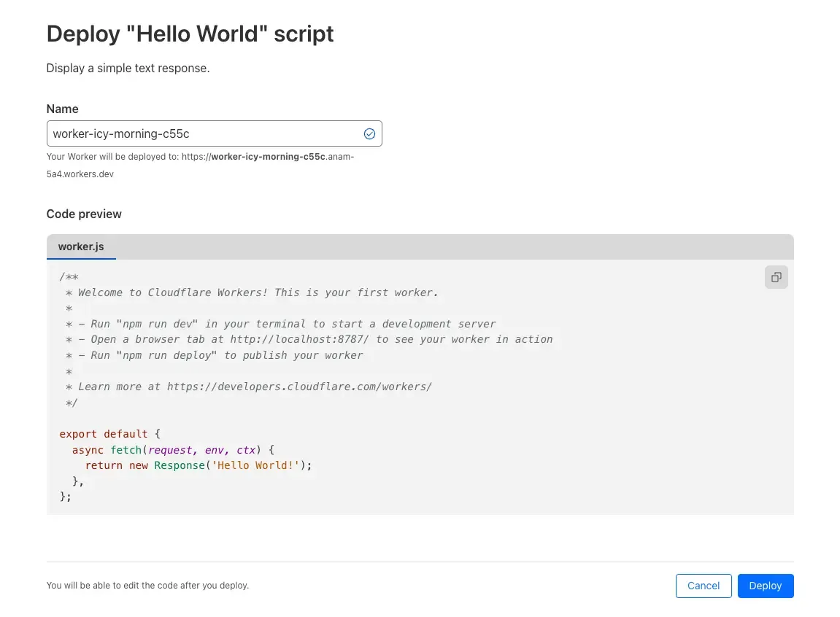Click the Code preview label
The width and height of the screenshot is (840, 617).
tap(84, 214)
